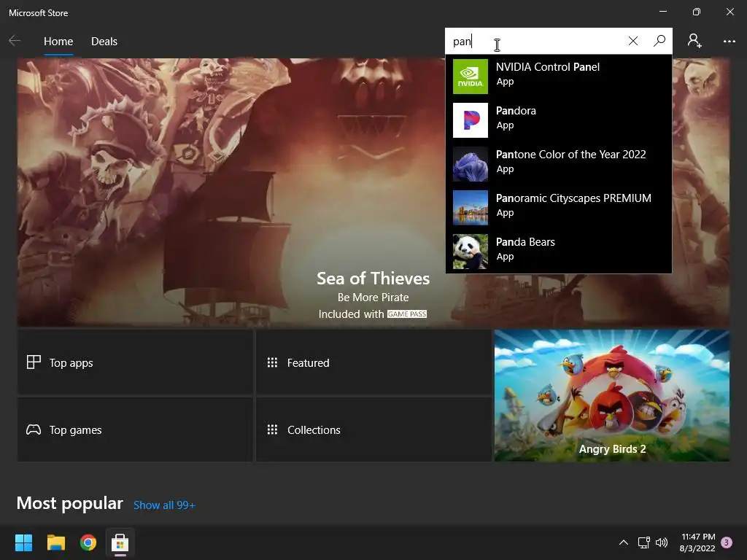Image resolution: width=747 pixels, height=560 pixels.
Task: Switch to the Home tab
Action: pos(58,42)
